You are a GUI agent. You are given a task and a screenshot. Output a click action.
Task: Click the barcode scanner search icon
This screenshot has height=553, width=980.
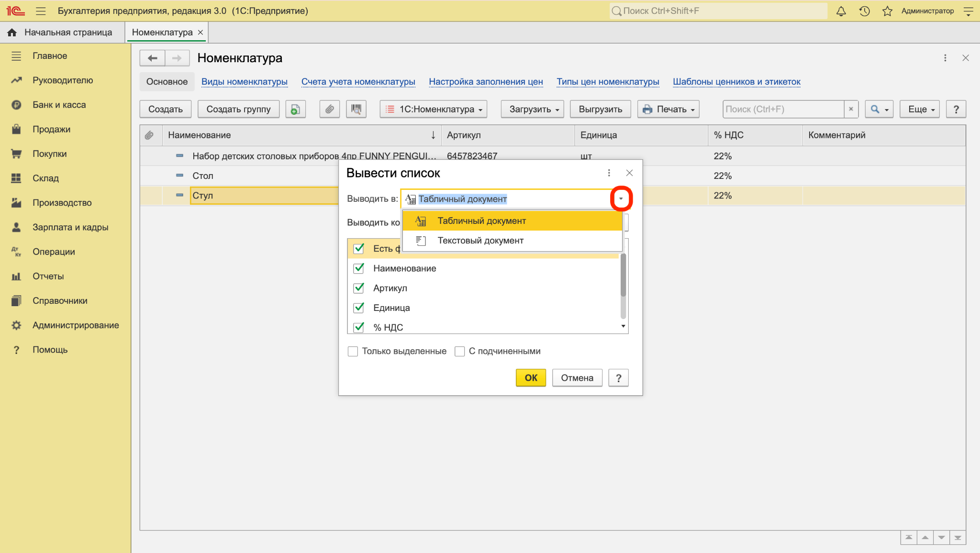[356, 109]
